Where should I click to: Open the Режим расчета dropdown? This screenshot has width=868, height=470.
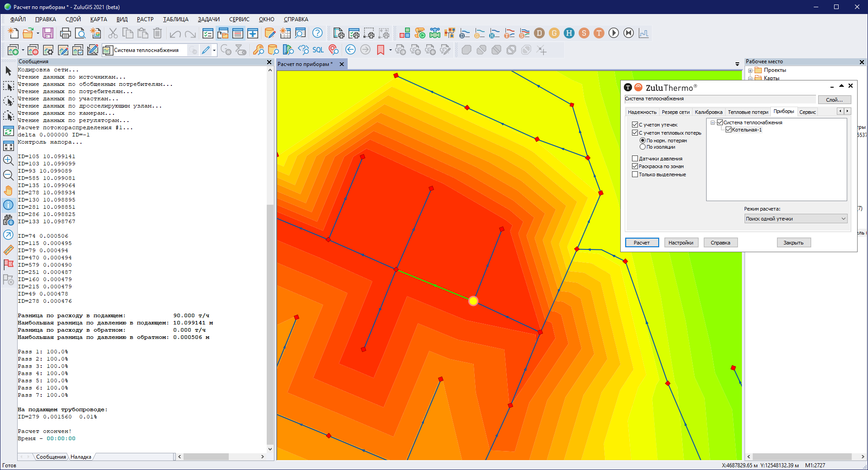(x=796, y=219)
